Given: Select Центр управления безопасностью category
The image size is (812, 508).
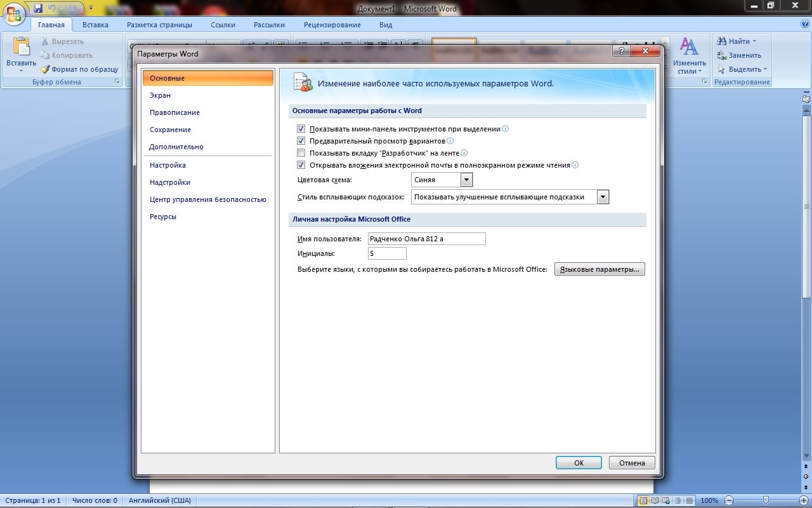Looking at the screenshot, I should [208, 199].
